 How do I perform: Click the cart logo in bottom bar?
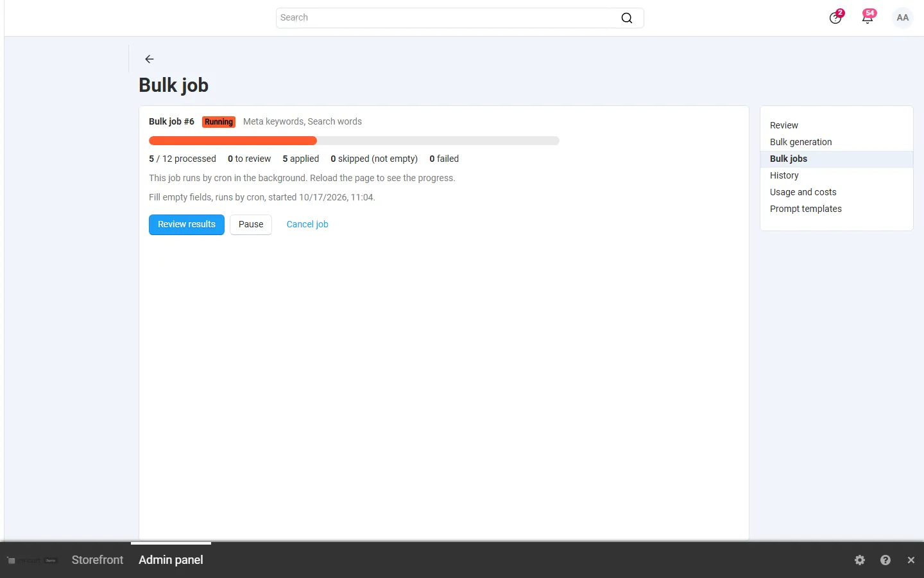click(32, 561)
